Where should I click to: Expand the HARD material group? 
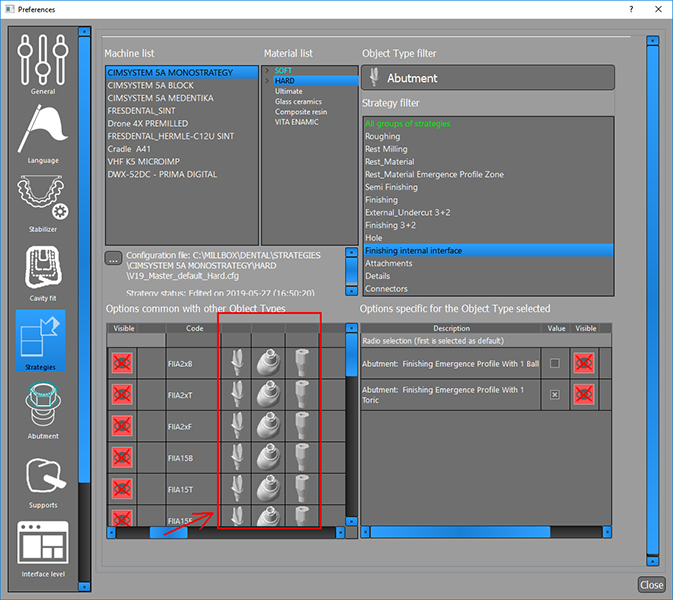[x=267, y=81]
